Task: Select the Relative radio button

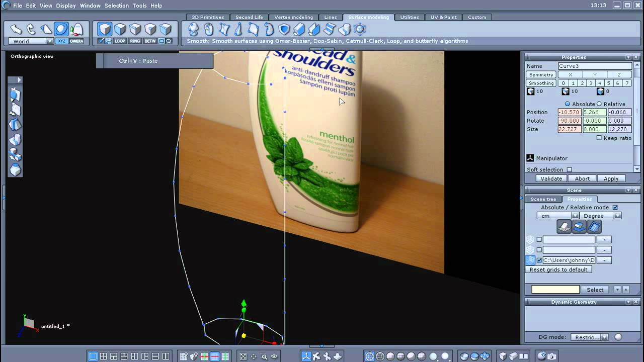Action: 599,104
